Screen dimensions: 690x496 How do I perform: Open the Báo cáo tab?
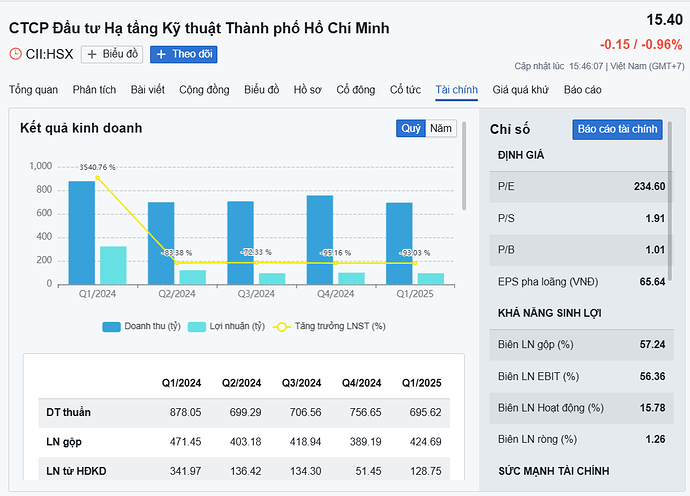pos(583,90)
